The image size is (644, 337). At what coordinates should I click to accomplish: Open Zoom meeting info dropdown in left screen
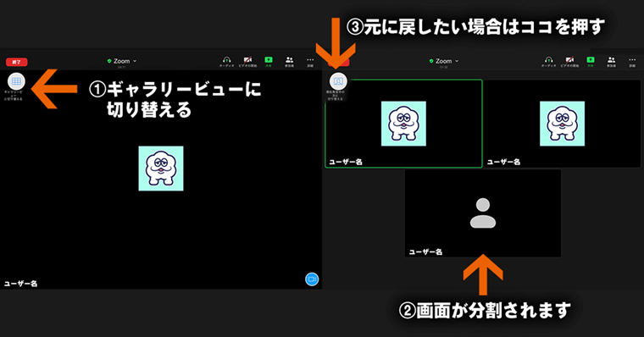[x=121, y=61]
